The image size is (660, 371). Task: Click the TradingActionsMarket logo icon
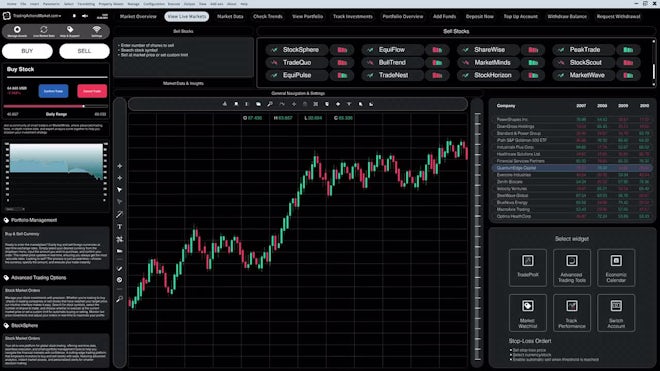pos(6,16)
